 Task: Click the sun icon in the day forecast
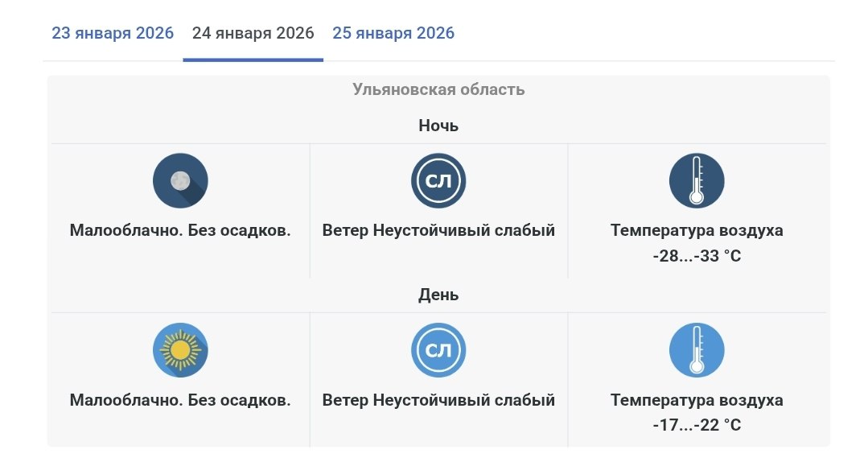[180, 349]
